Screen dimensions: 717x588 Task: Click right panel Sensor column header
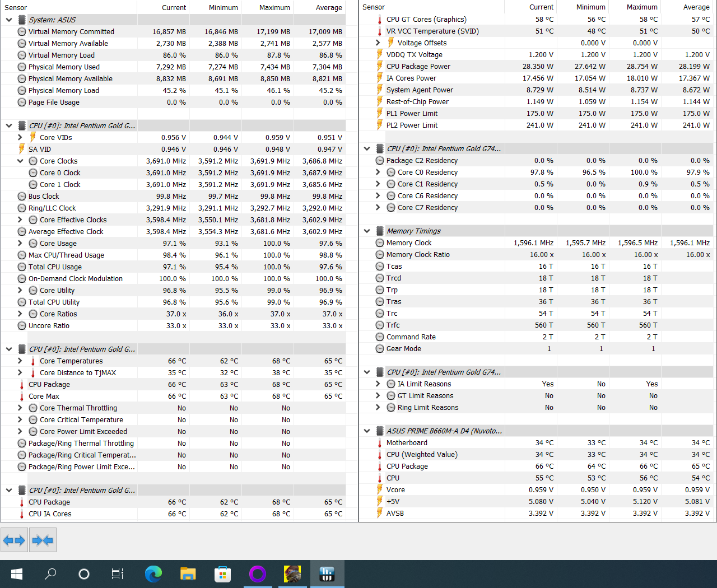click(431, 7)
